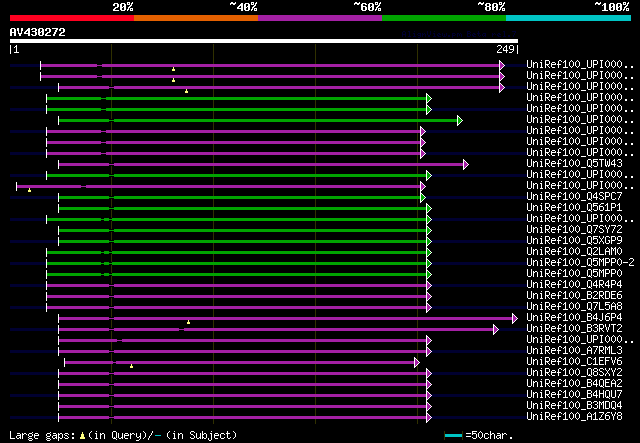Open the UniRef100_C1EFV6 hit label
This screenshot has height=443, width=640.
574,361
